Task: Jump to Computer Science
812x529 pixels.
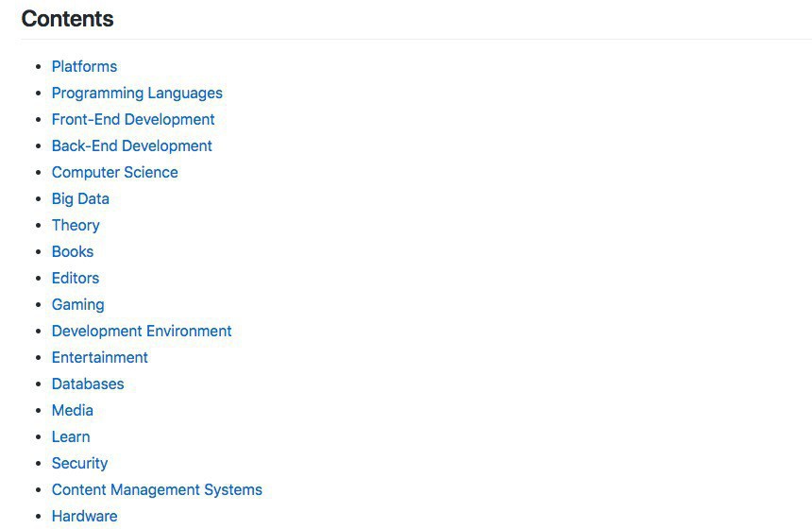Action: coord(114,172)
